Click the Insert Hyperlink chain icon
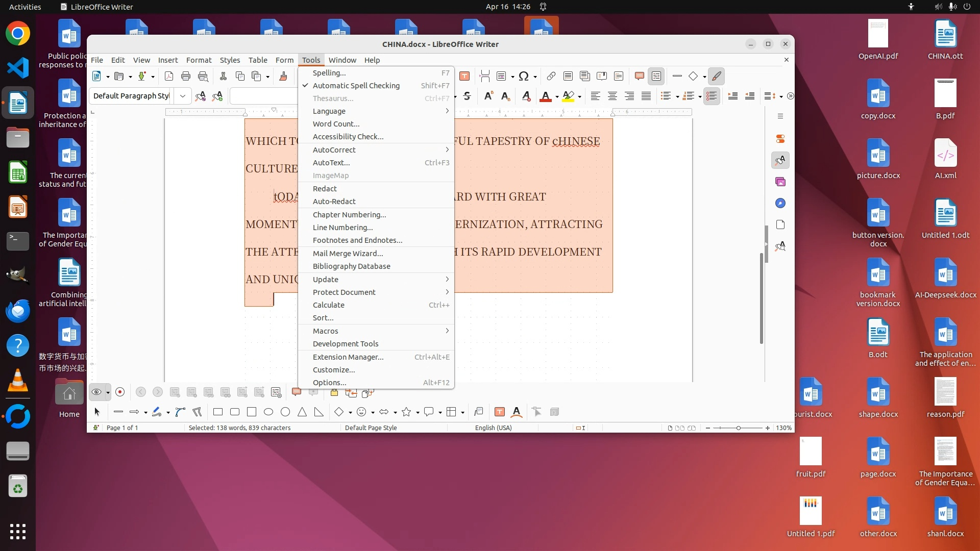 pyautogui.click(x=551, y=77)
